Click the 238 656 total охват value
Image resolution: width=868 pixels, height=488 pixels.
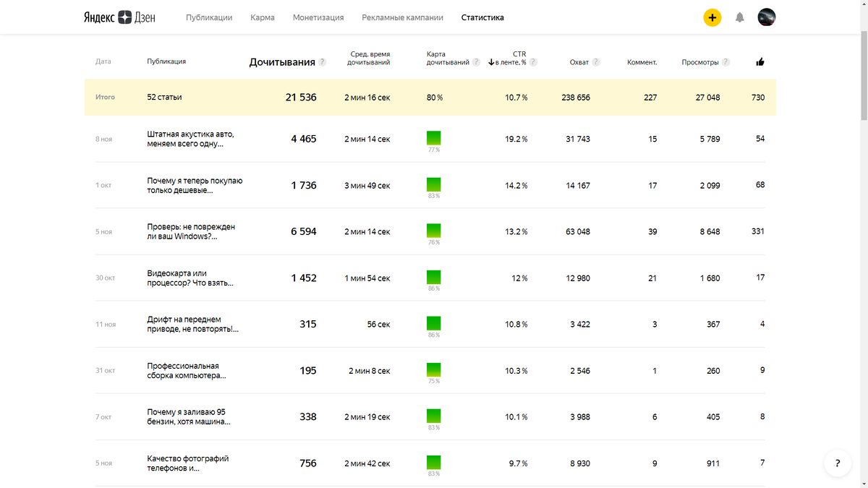[x=576, y=97]
